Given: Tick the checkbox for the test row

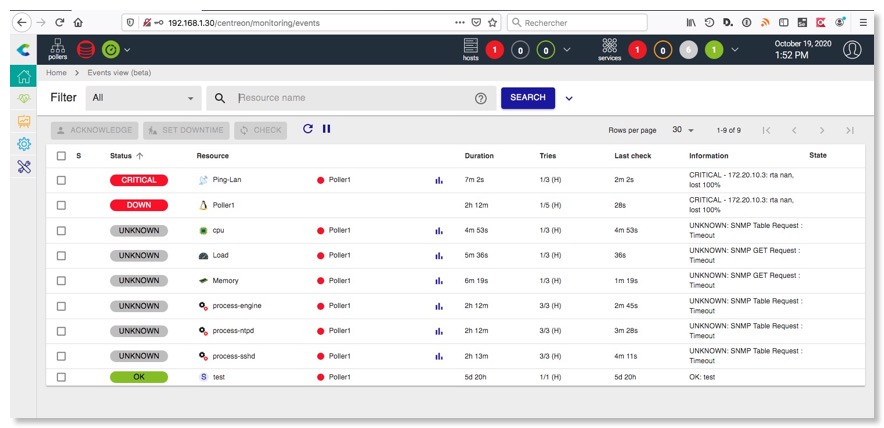Looking at the screenshot, I should click(61, 377).
